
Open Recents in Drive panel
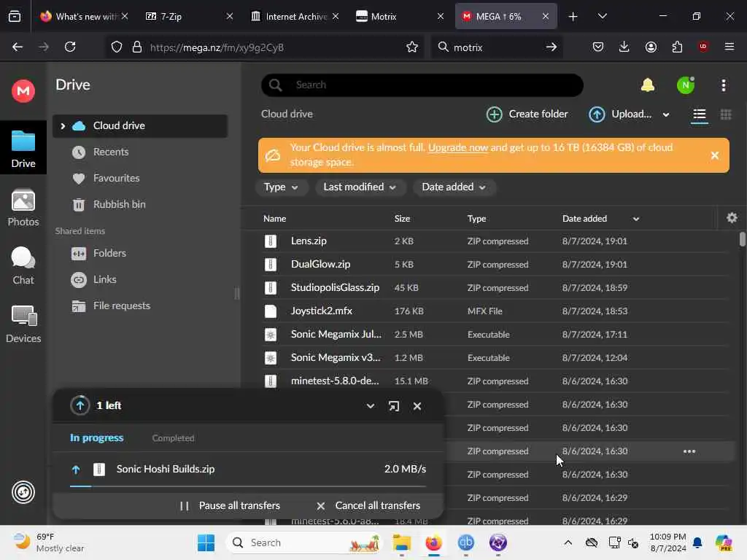(x=111, y=152)
